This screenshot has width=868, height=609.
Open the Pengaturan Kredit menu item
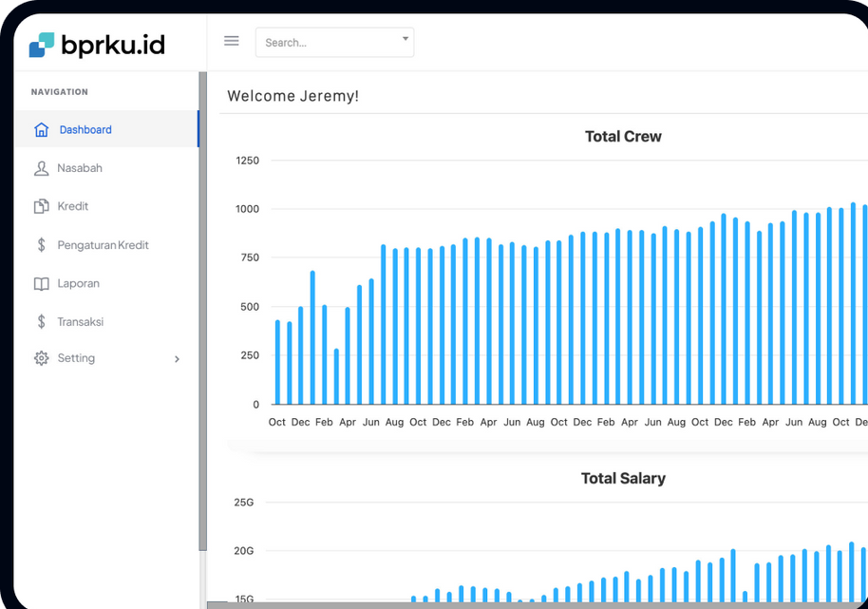point(106,245)
